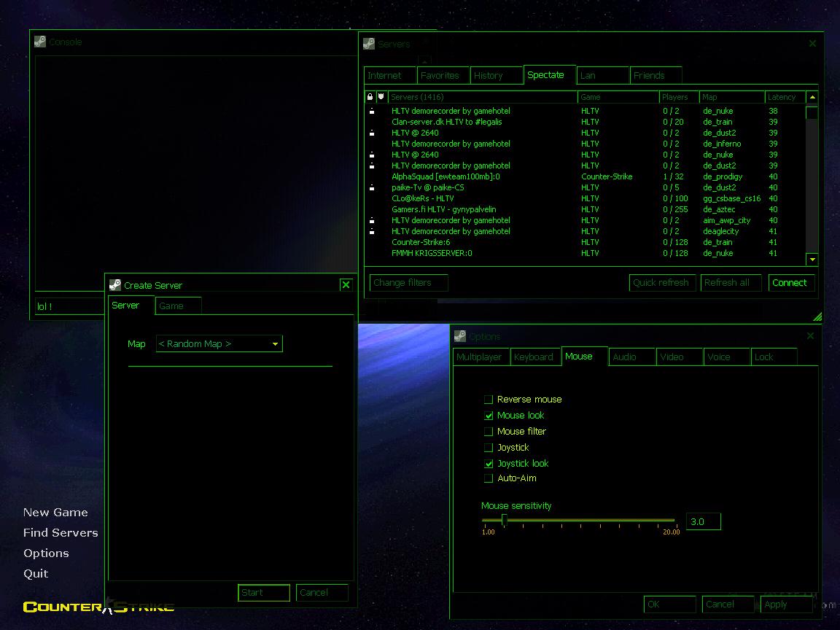Click the Connect button
840x630 pixels.
(792, 283)
